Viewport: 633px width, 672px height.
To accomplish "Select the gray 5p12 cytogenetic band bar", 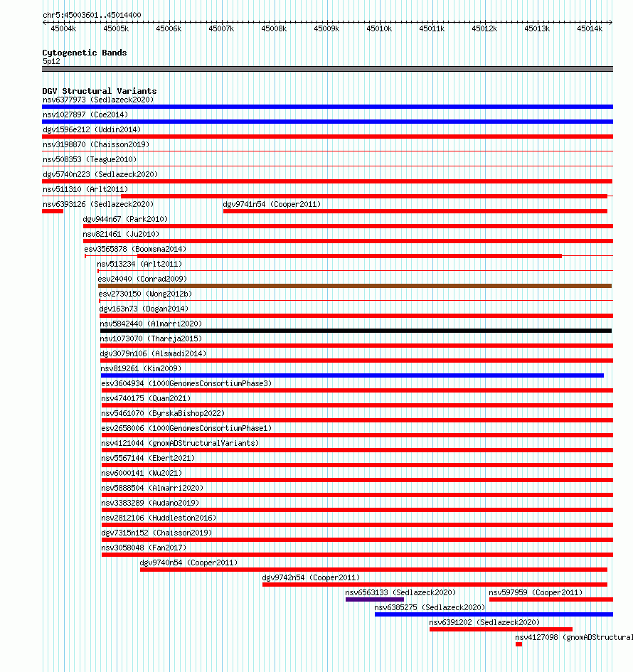I will pos(327,69).
